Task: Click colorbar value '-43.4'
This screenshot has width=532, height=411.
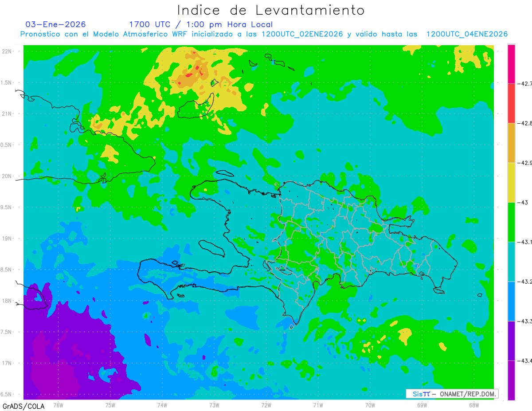Action: [x=525, y=360]
